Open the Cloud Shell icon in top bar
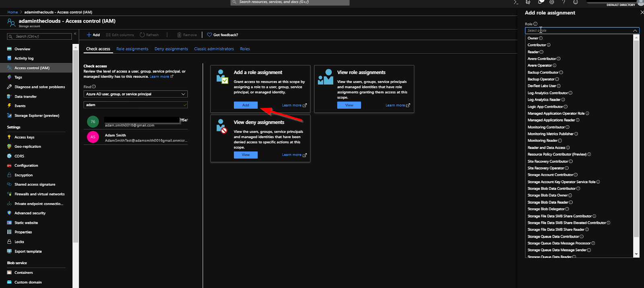This screenshot has height=288, width=644. (516, 2)
